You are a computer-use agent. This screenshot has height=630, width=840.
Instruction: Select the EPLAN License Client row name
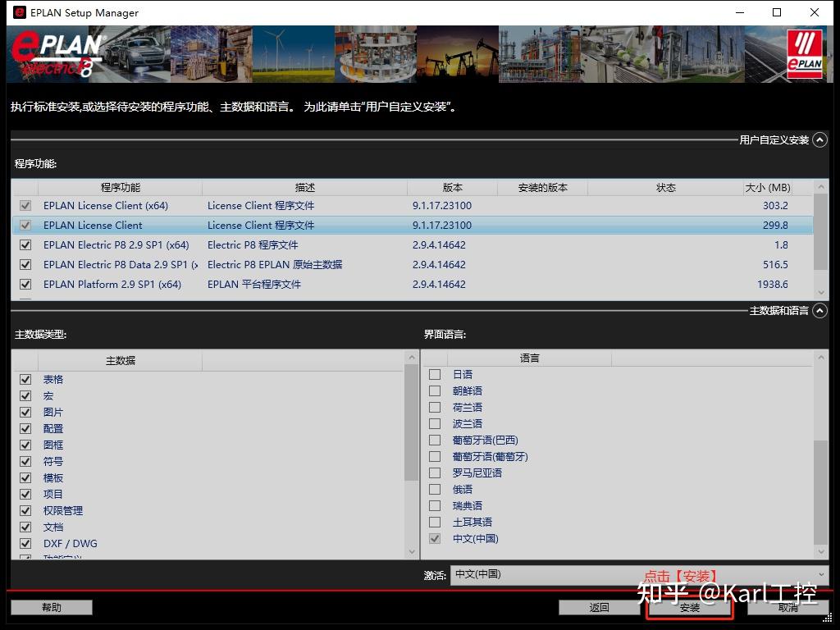click(x=93, y=226)
